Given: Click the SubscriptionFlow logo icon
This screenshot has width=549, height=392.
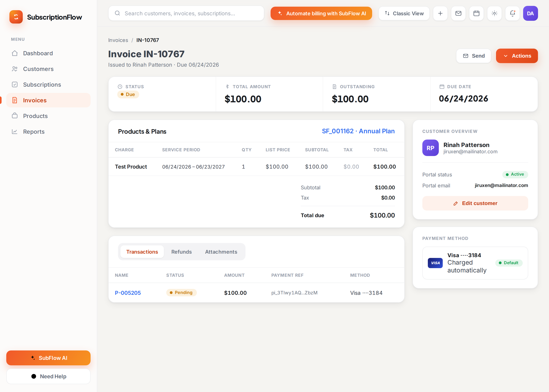Looking at the screenshot, I should pyautogui.click(x=16, y=17).
